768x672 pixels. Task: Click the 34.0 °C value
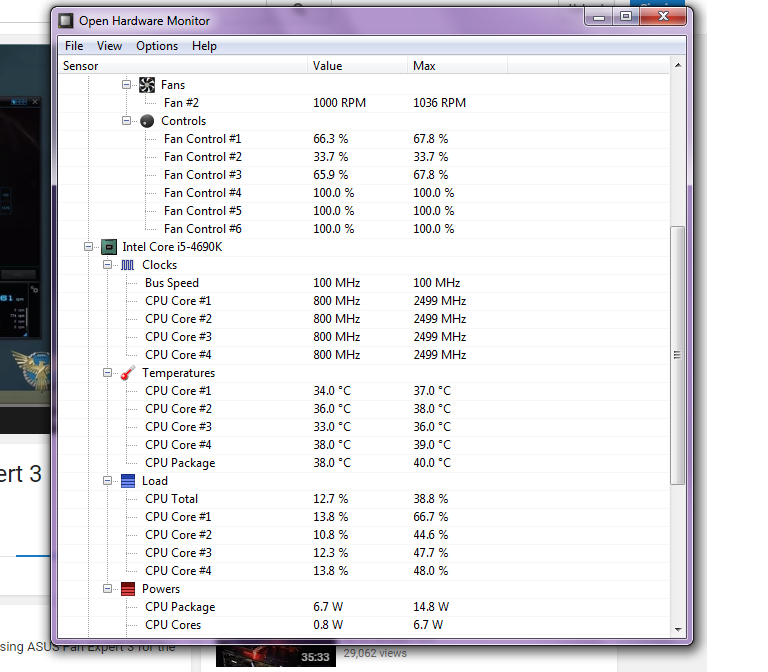point(332,391)
